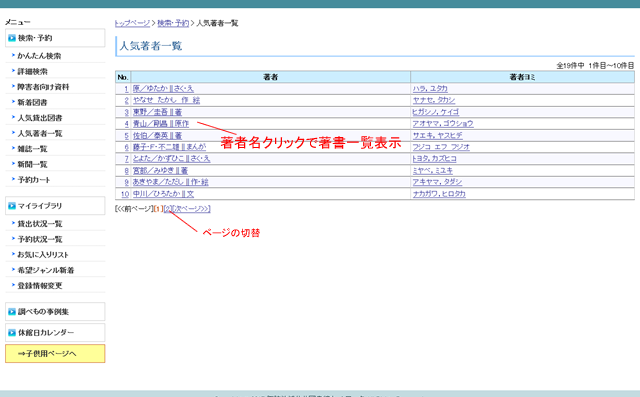Screen dimensions: 640x397
Task: Click the 人気著者一覧 page heading
Action: [151, 46]
